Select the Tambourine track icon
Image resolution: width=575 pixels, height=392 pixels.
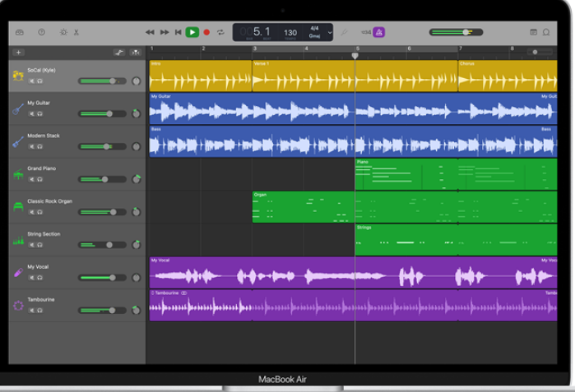18,306
